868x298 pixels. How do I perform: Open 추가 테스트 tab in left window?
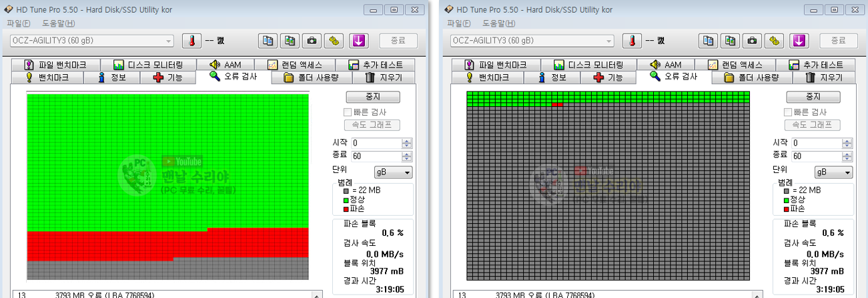374,65
